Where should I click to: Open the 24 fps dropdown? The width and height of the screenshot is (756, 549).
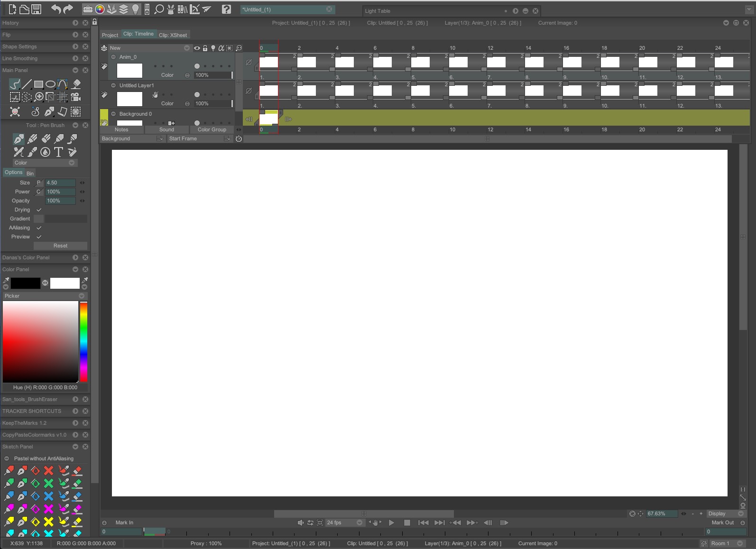pyautogui.click(x=344, y=522)
